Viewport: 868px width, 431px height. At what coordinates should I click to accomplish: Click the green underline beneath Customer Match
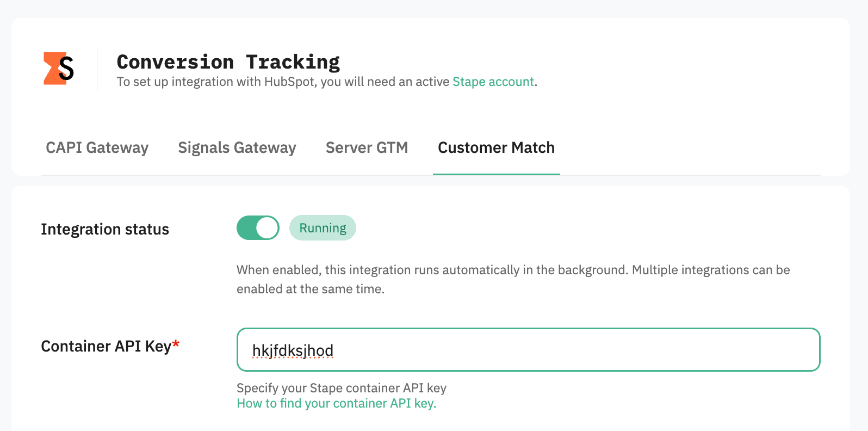pyautogui.click(x=496, y=174)
